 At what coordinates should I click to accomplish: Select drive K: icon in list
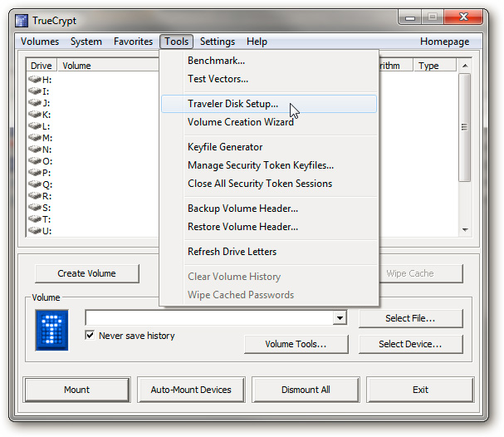click(x=35, y=114)
